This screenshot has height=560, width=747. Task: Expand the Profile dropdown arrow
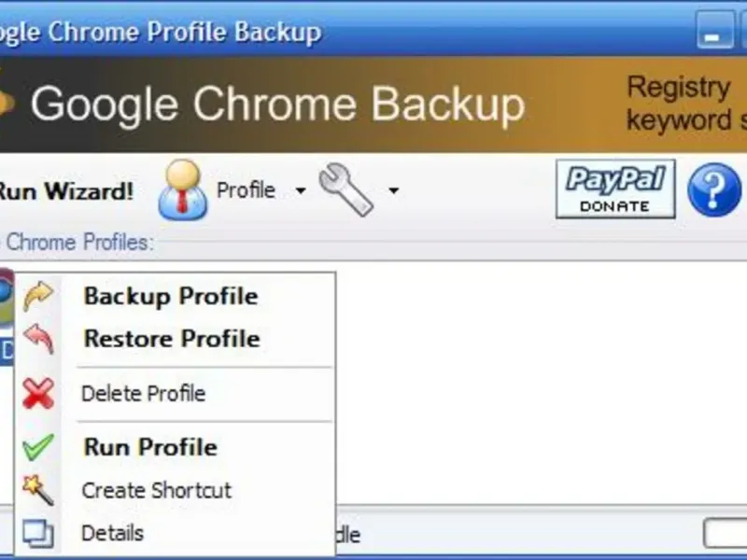pos(301,191)
